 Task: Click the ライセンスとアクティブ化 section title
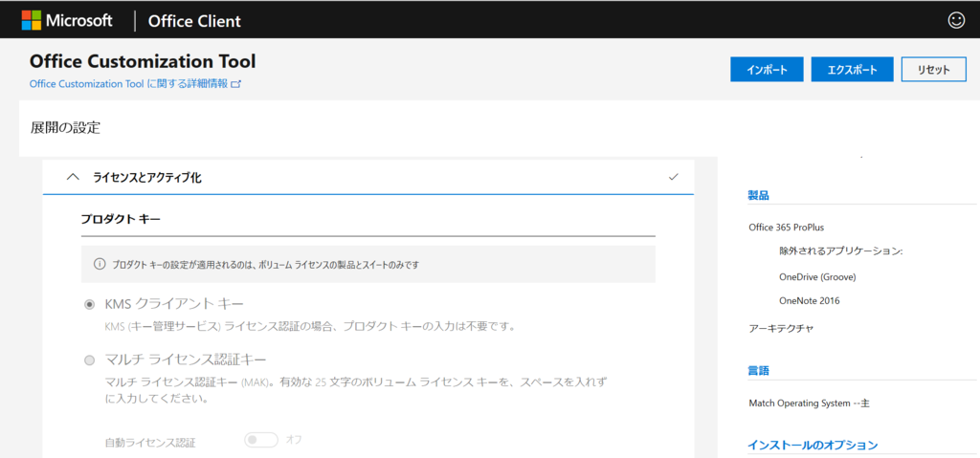pyautogui.click(x=146, y=178)
